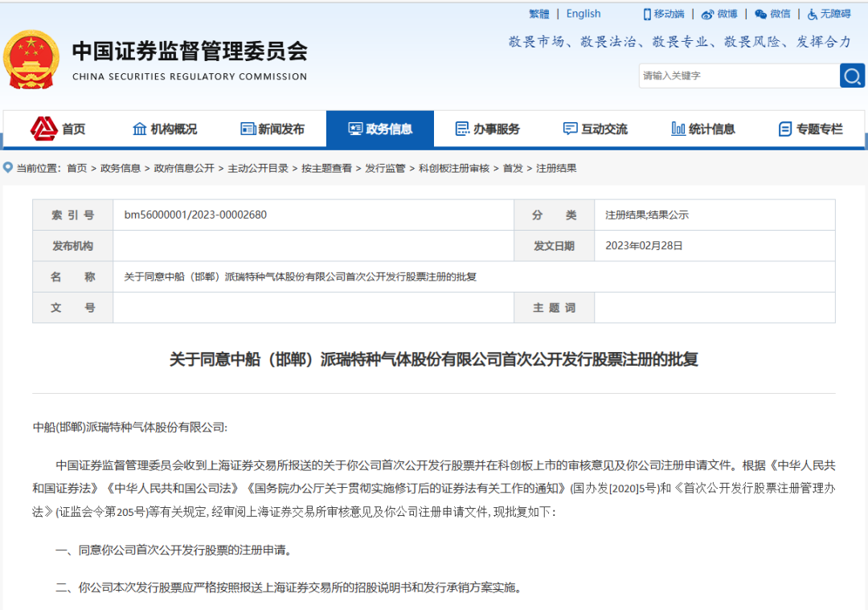Go to 政务信息 in the breadcrumb
The width and height of the screenshot is (868, 610).
(x=120, y=168)
